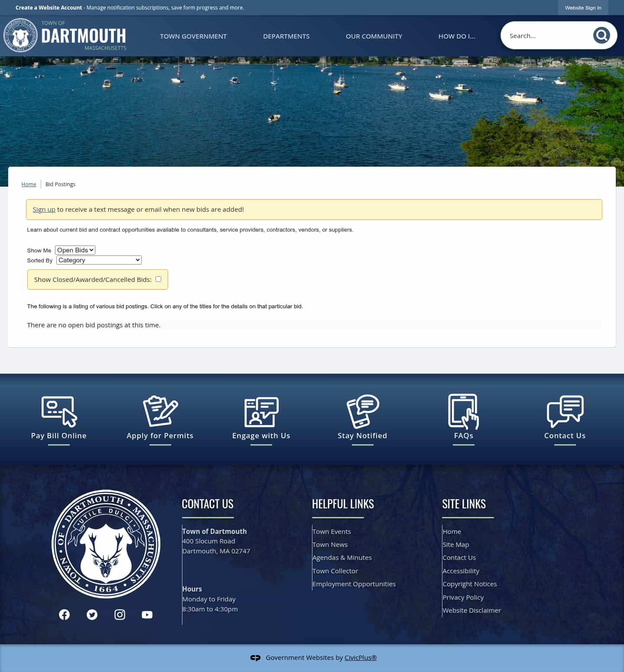Open Employment Opportunities under Helpful Links
Viewport: 624px width, 672px height.
pyautogui.click(x=354, y=584)
